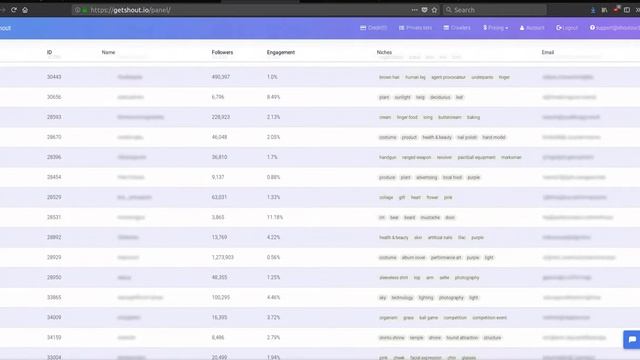
Task: Select ID cell 28892
Action: tap(54, 237)
